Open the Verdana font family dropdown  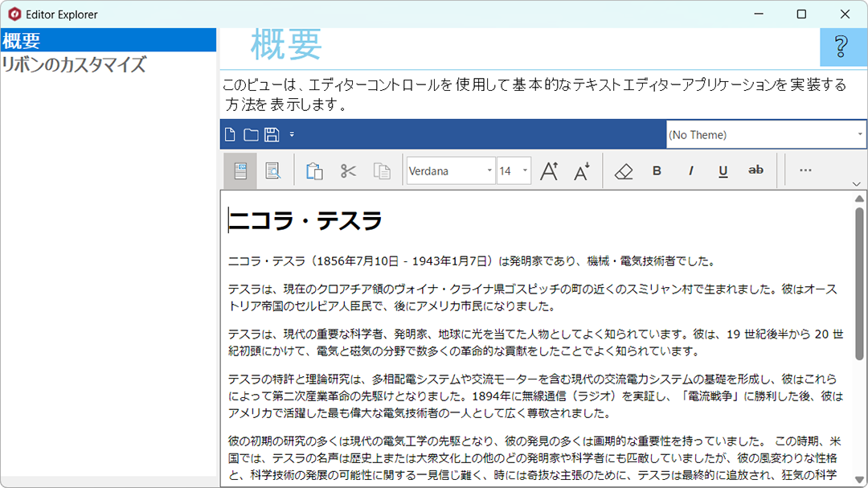489,170
